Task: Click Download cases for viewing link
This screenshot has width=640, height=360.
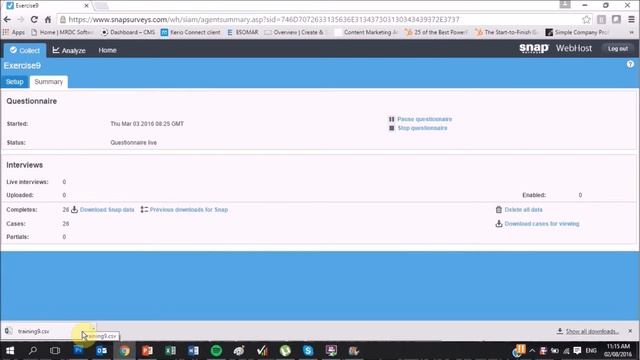Action: tap(542, 224)
